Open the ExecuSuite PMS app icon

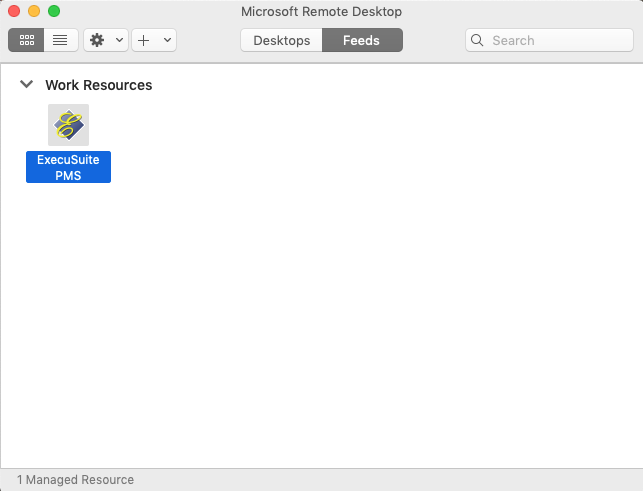point(68,125)
